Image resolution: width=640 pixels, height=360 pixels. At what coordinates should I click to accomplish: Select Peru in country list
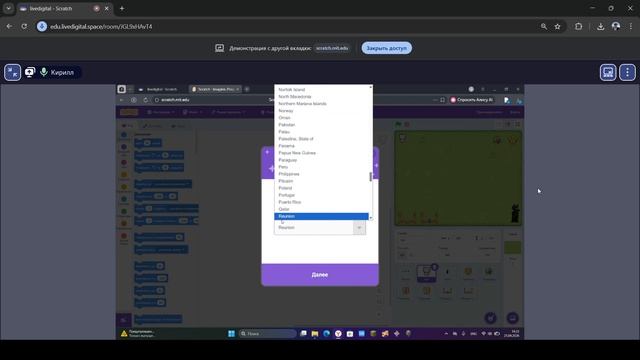(321, 167)
